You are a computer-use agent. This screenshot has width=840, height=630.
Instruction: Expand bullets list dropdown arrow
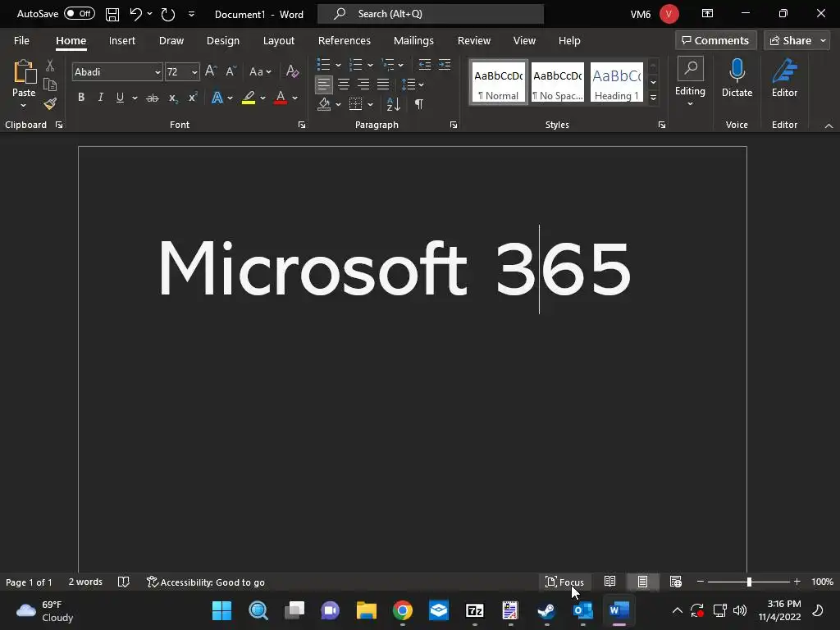click(x=338, y=66)
